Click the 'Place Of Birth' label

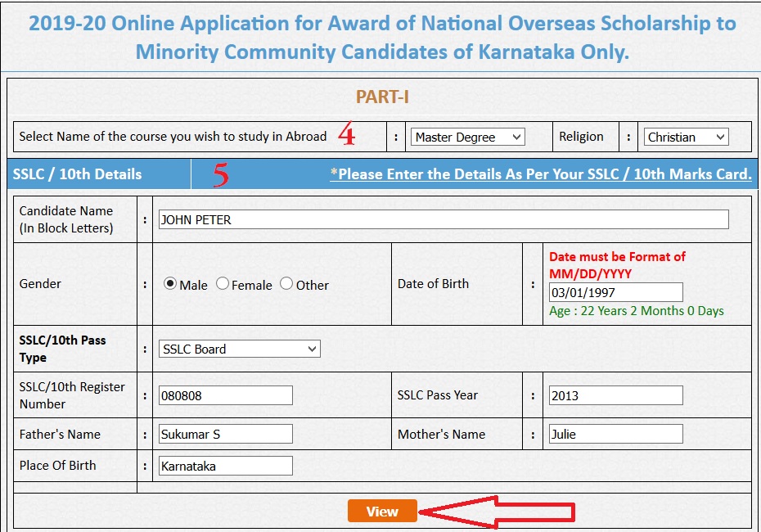pos(57,465)
